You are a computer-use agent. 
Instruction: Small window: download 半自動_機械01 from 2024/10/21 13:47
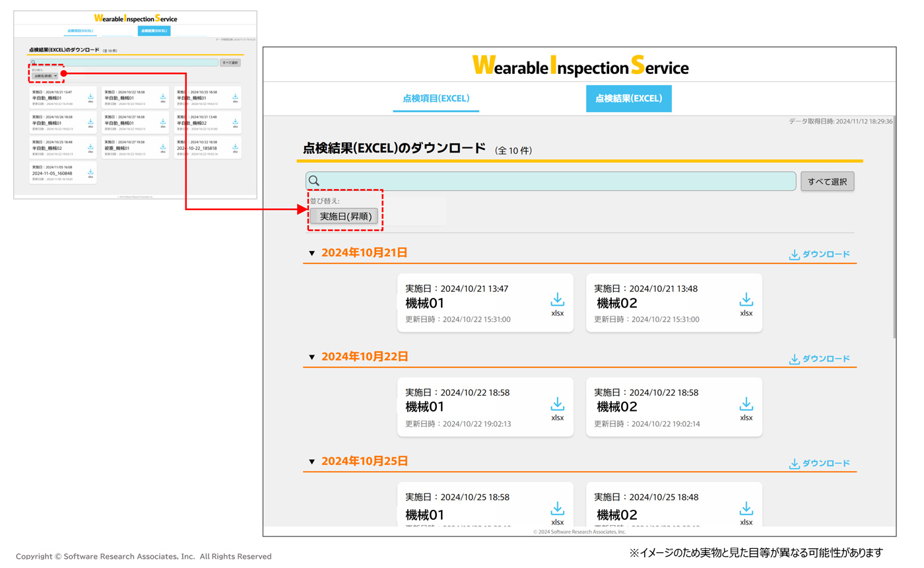pyautogui.click(x=90, y=98)
